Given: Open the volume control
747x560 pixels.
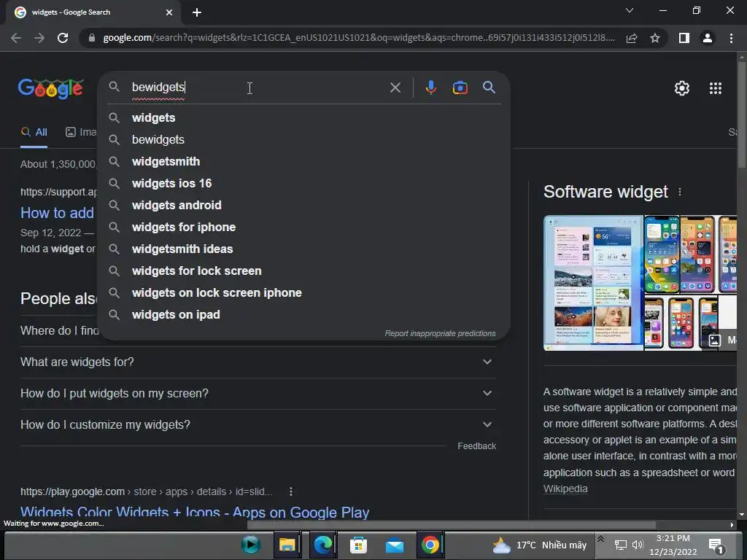Looking at the screenshot, I should click(x=637, y=545).
